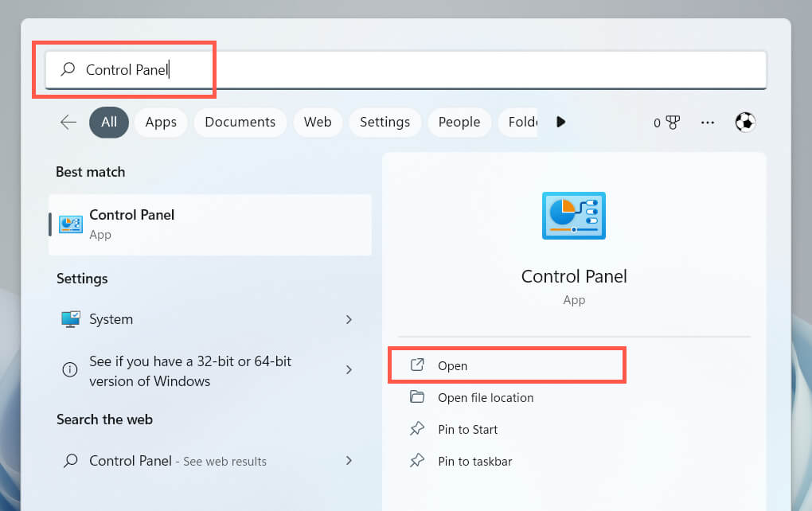The width and height of the screenshot is (812, 511).
Task: Select the Web filter tab
Action: 318,122
